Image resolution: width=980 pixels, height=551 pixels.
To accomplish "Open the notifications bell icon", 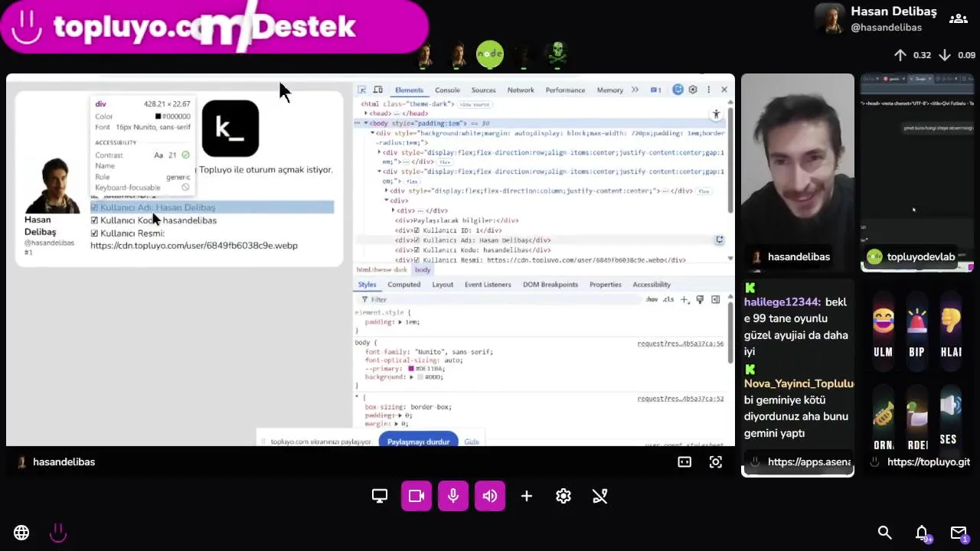I will pyautogui.click(x=922, y=533).
